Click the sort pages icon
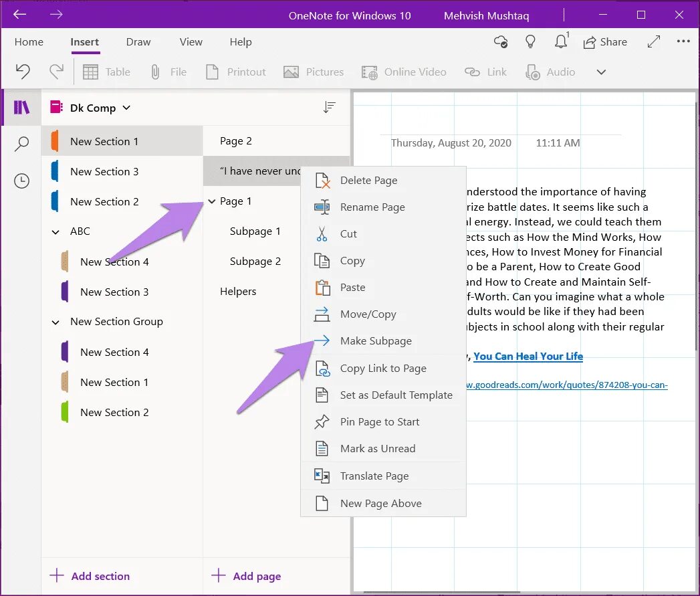This screenshot has height=596, width=700. 330,107
